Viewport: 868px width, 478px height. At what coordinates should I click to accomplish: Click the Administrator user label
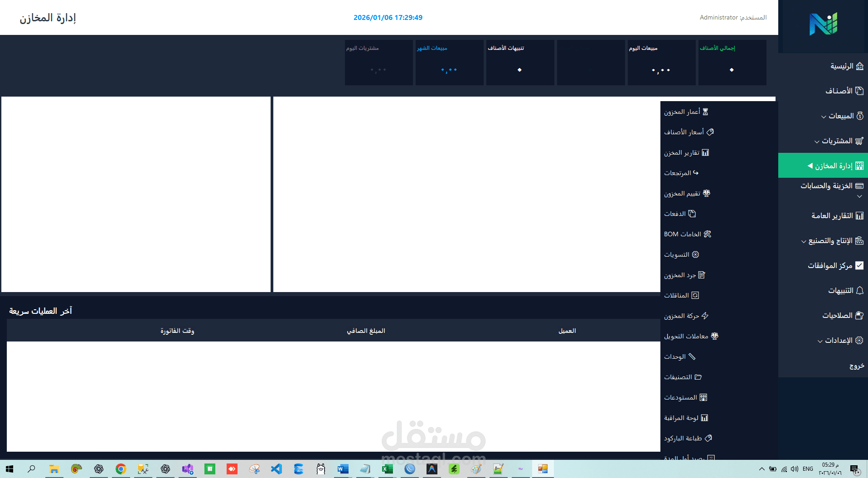733,17
